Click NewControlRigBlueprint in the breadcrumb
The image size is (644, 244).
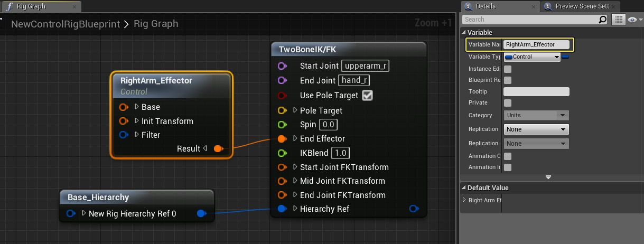pos(66,24)
